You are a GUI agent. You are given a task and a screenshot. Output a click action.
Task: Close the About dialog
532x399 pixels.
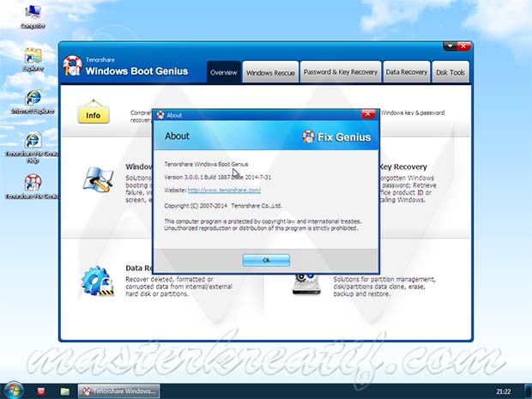tap(368, 114)
